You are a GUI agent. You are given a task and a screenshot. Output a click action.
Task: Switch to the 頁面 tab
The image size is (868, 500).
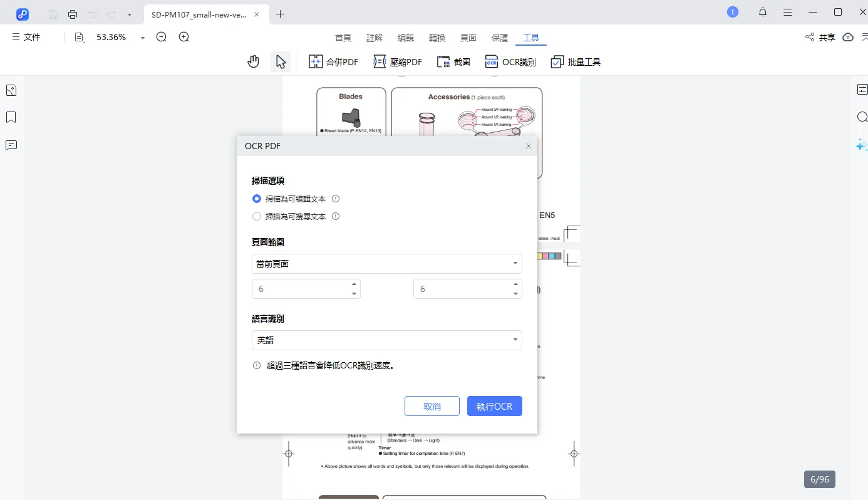click(x=468, y=38)
